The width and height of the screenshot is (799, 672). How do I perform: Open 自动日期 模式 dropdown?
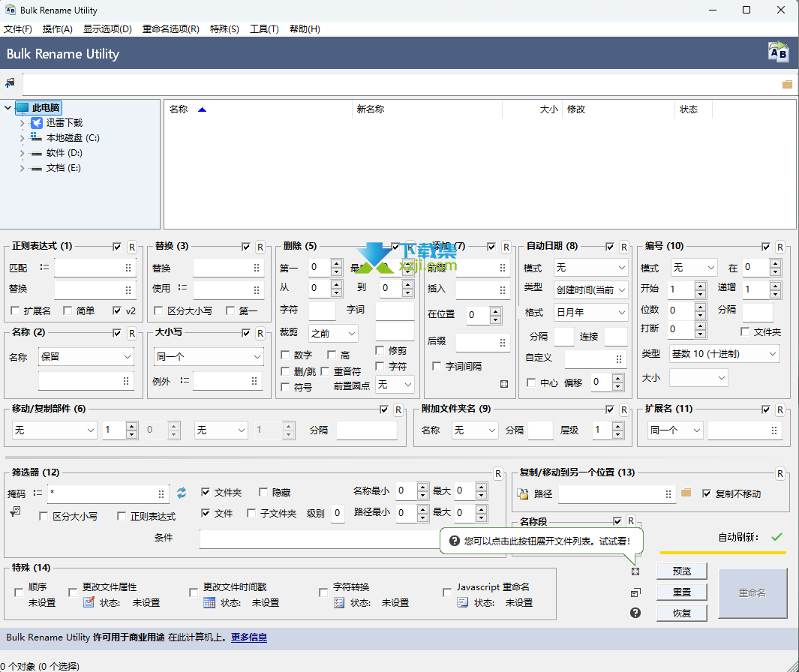pos(591,268)
